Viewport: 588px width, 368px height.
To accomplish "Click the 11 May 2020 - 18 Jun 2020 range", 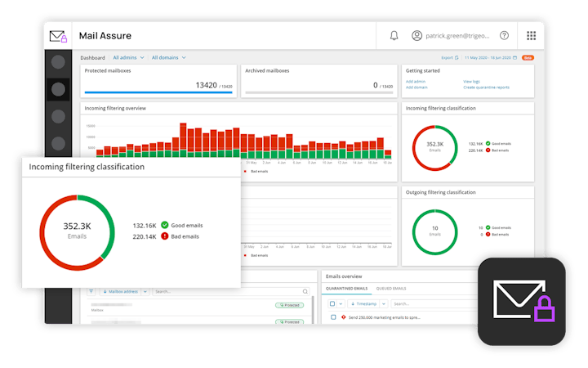I will 488,58.
